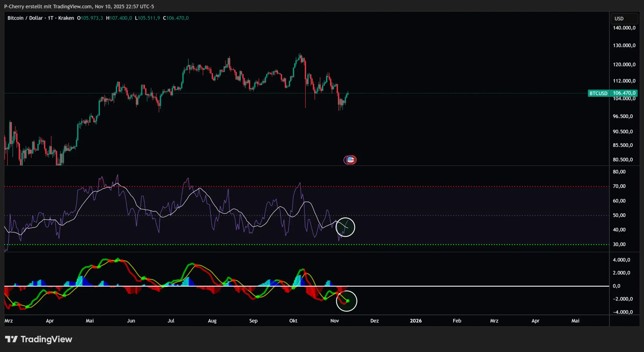Open the USD currency selector
This screenshot has height=352, width=644.
tap(619, 18)
